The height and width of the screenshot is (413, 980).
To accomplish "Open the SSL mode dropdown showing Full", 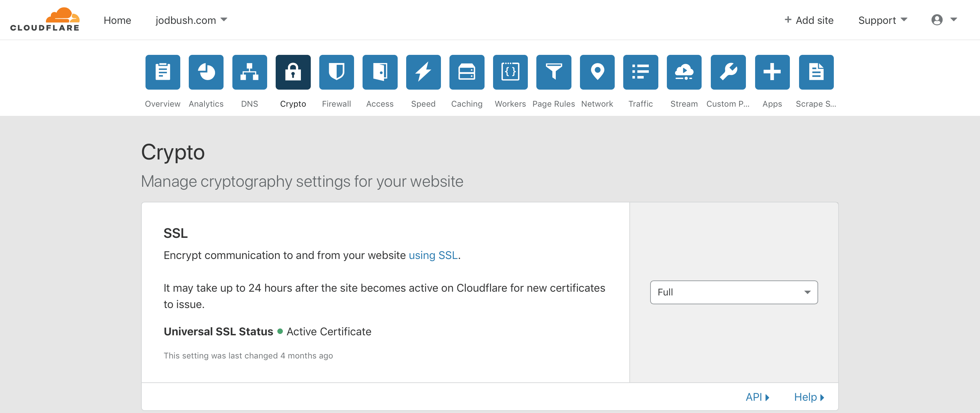I will (x=734, y=292).
